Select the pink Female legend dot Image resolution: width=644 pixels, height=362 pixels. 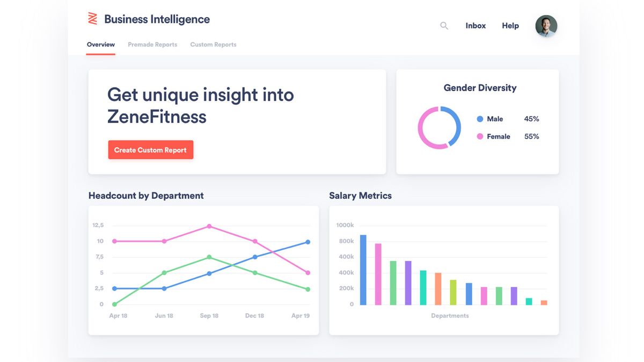point(480,136)
